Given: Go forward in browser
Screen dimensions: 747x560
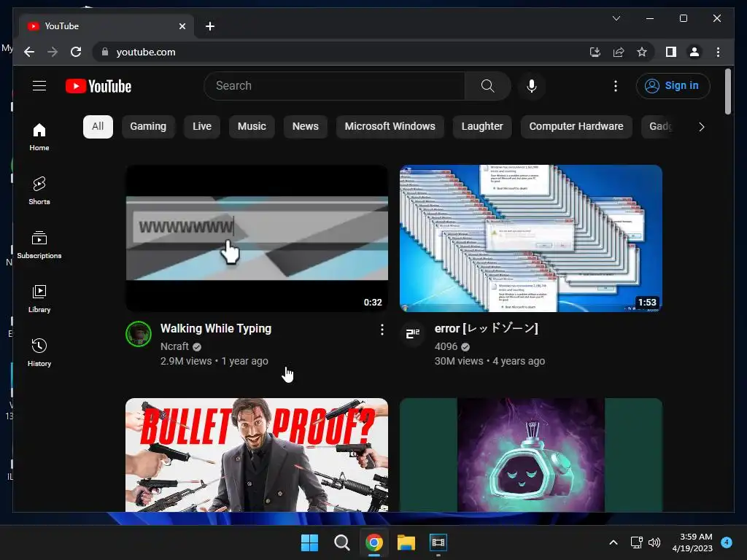Looking at the screenshot, I should coord(53,52).
